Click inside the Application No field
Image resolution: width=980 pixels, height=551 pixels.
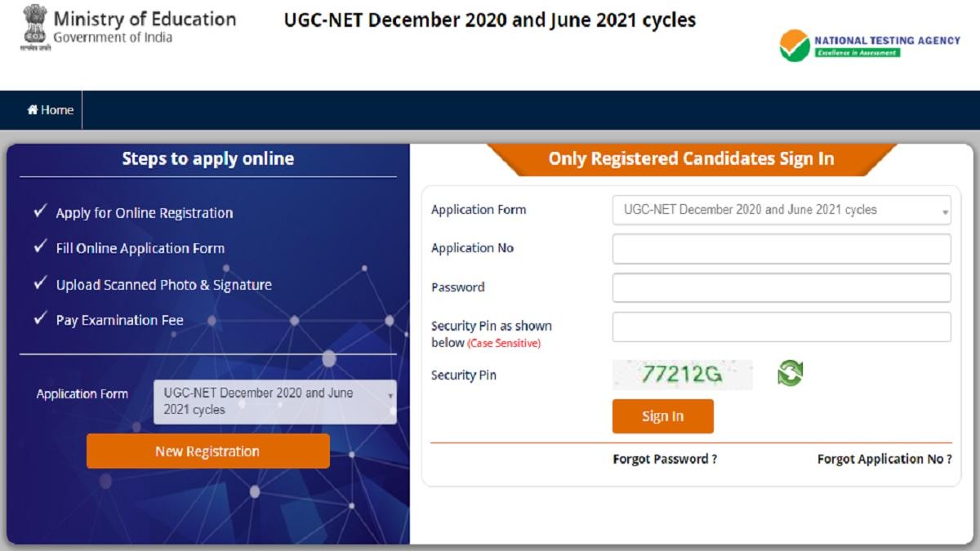tap(781, 248)
